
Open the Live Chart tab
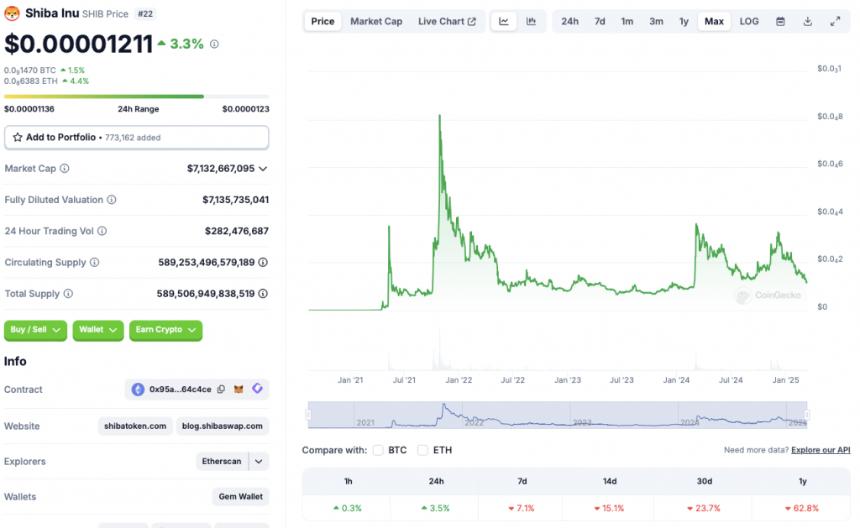click(x=446, y=21)
